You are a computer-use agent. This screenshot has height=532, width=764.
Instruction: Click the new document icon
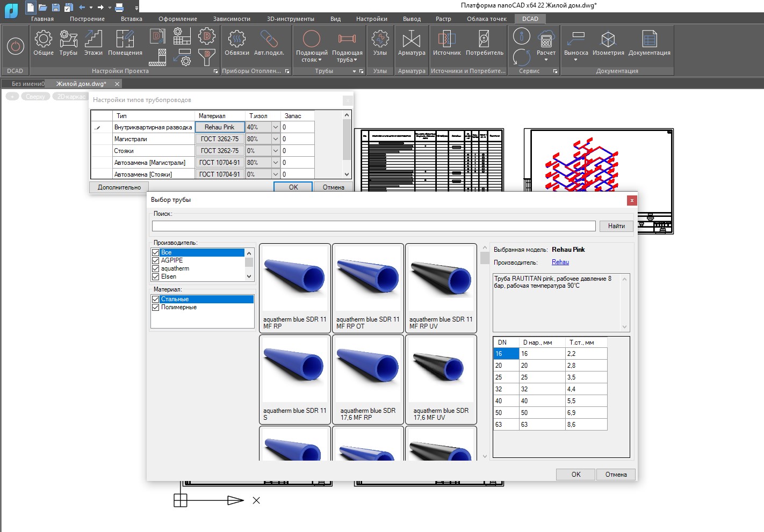(30, 8)
